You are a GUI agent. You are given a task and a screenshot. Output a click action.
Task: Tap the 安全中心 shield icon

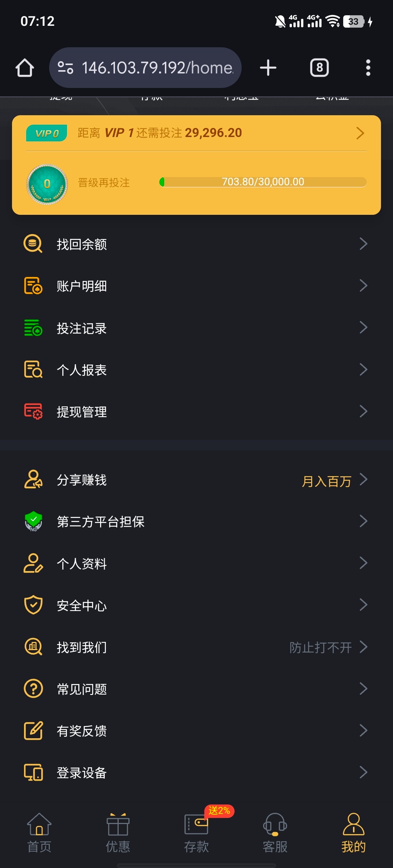[x=33, y=605]
